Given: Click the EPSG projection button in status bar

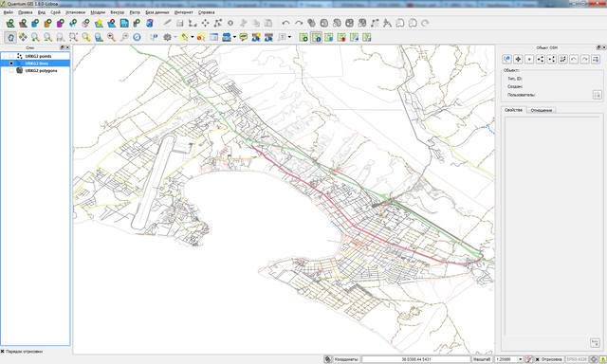Looking at the screenshot, I should pyautogui.click(x=577, y=359).
